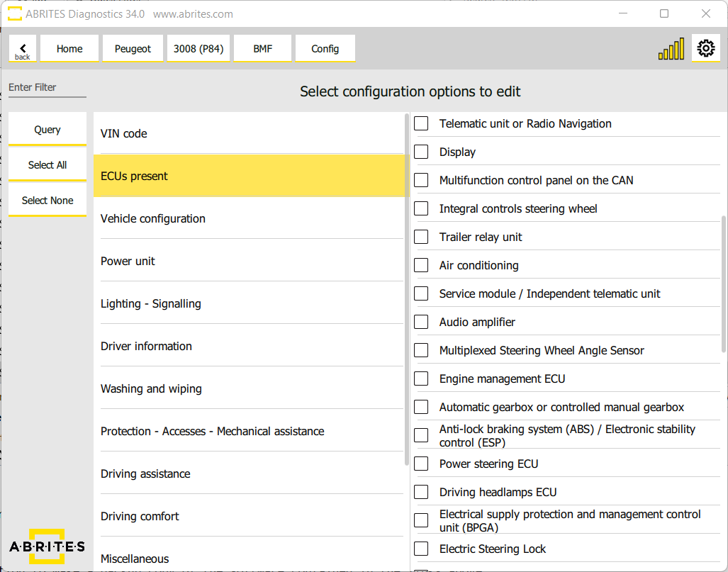This screenshot has width=728, height=572.
Task: Open Protection - Accesses - Mechanical assistance category
Action: [x=252, y=431]
